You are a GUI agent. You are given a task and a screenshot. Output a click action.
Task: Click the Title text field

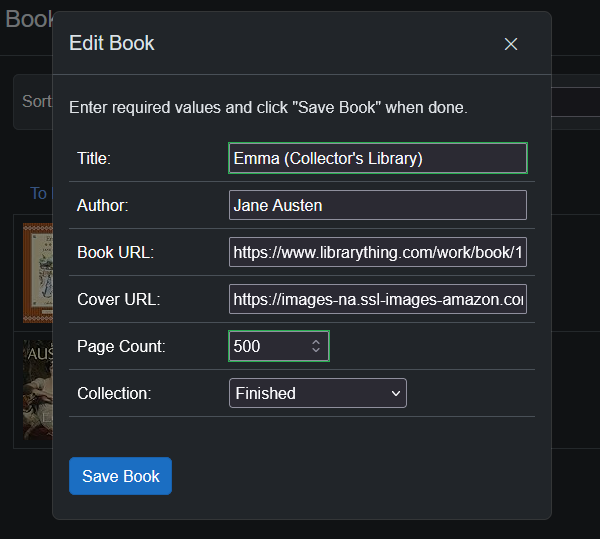(x=377, y=158)
